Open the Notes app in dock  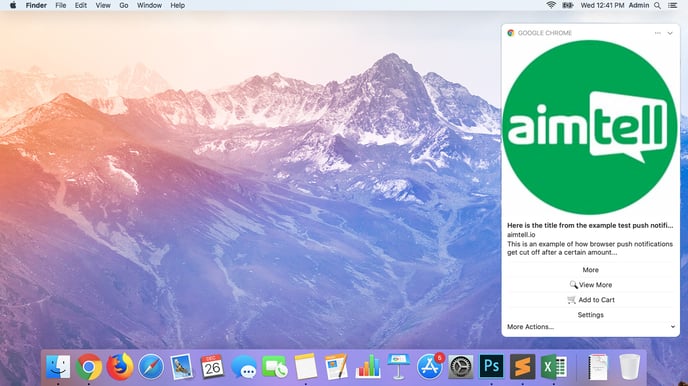[306, 366]
